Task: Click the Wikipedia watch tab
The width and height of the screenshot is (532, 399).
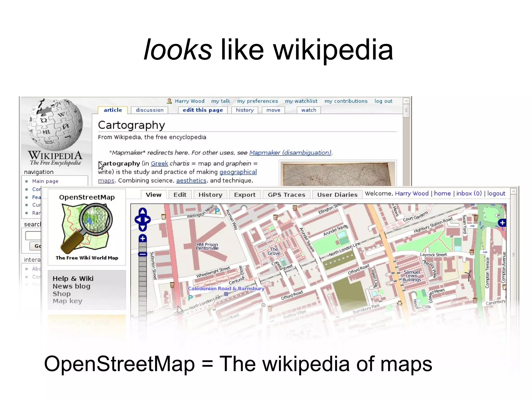Action: click(x=309, y=110)
